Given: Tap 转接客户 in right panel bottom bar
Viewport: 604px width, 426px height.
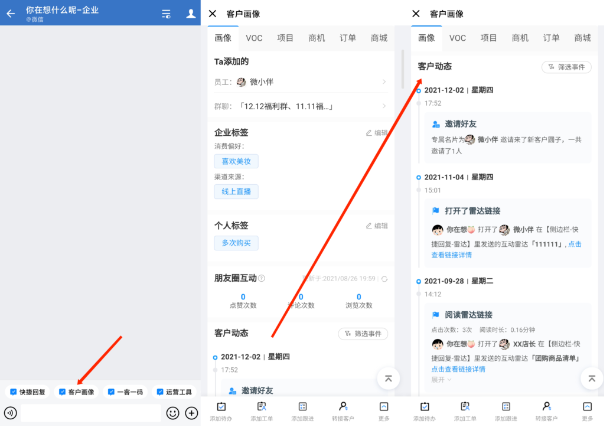Looking at the screenshot, I should [x=546, y=411].
